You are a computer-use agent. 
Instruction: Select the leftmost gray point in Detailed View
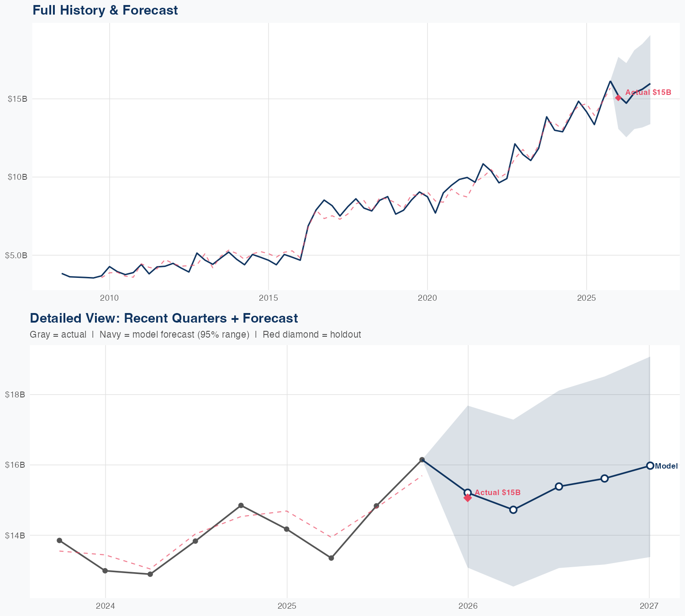click(59, 540)
